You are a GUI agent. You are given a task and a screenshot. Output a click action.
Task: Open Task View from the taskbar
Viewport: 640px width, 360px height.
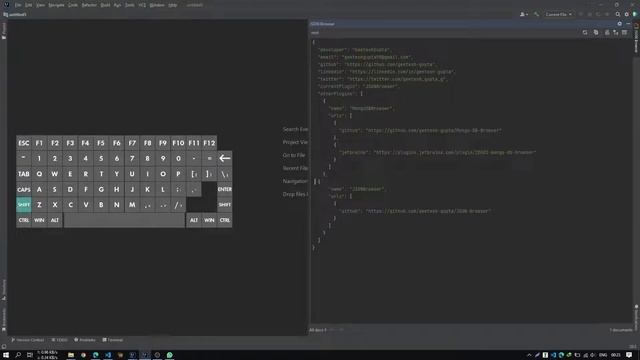point(29,355)
